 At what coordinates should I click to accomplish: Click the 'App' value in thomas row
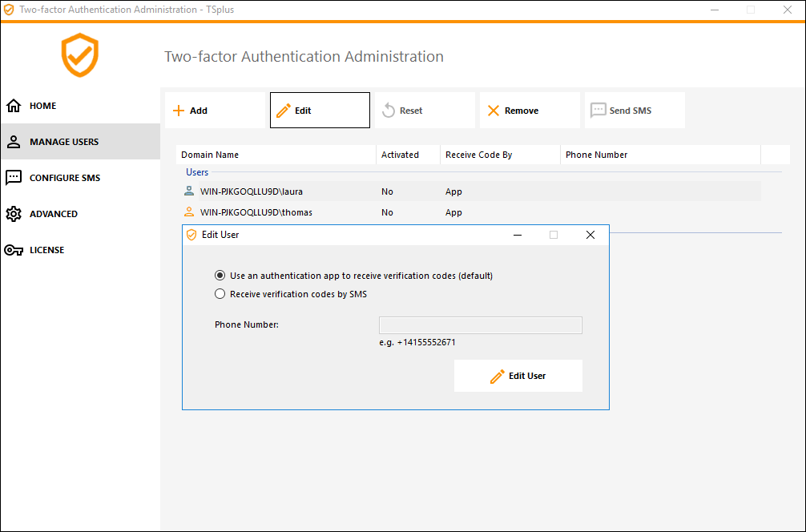pos(453,212)
